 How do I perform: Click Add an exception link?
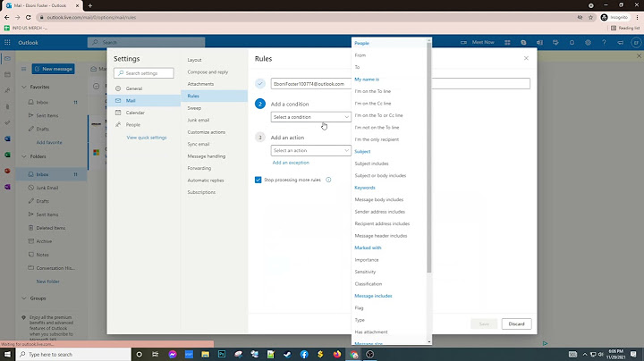coord(291,163)
